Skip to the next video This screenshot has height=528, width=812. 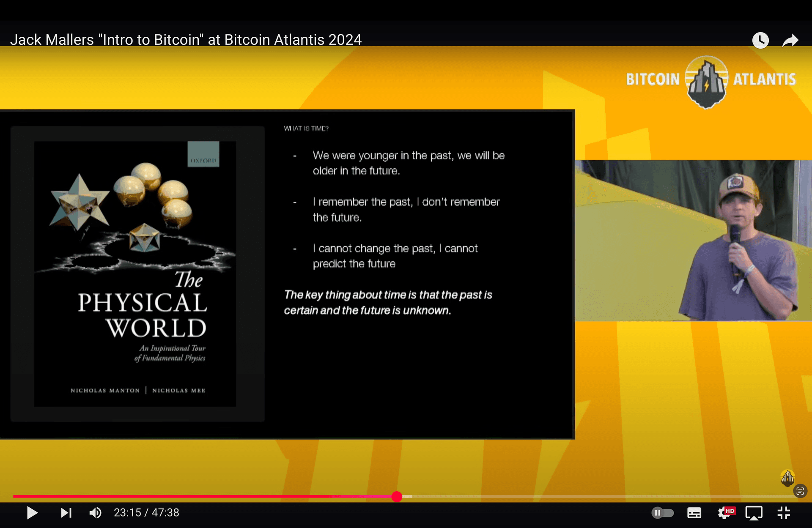pyautogui.click(x=66, y=513)
